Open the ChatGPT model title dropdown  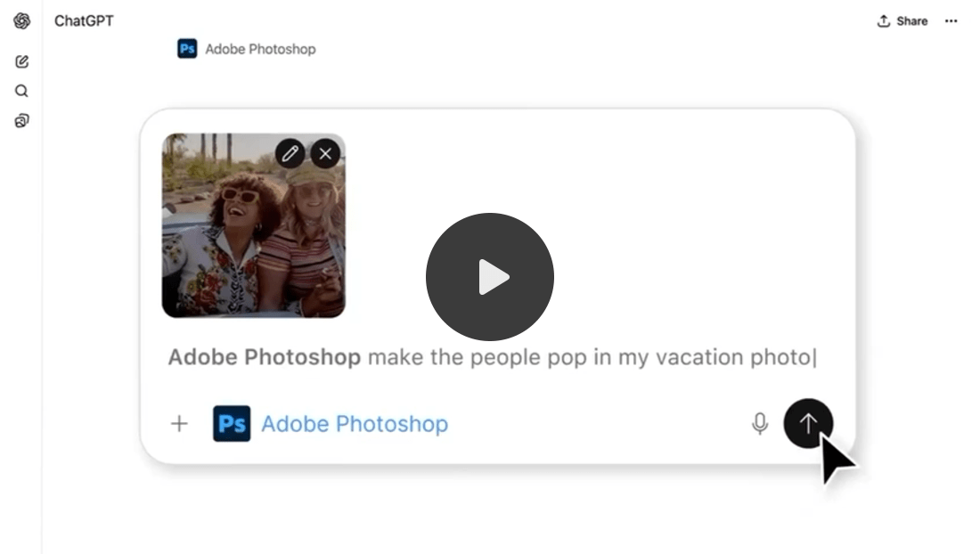pyautogui.click(x=84, y=21)
